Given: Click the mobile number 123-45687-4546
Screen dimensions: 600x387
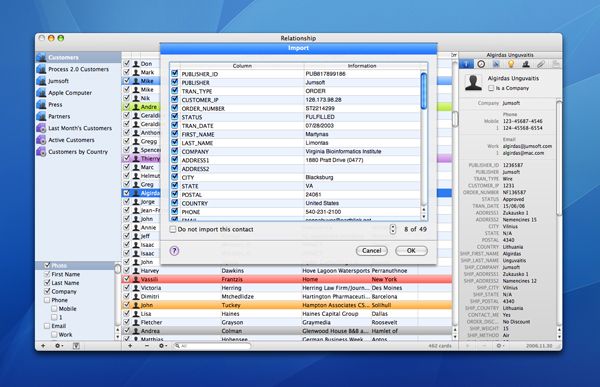Looking at the screenshot, I should (522, 121).
